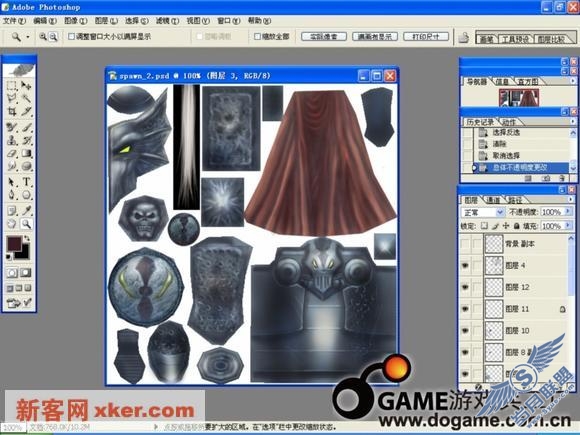Switch to the 路径 paths tab
580x435 pixels.
515,200
